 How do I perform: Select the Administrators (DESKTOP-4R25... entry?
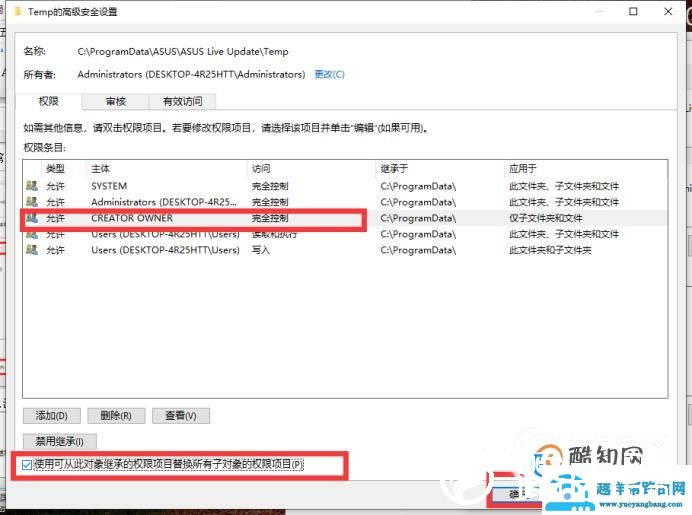point(345,202)
